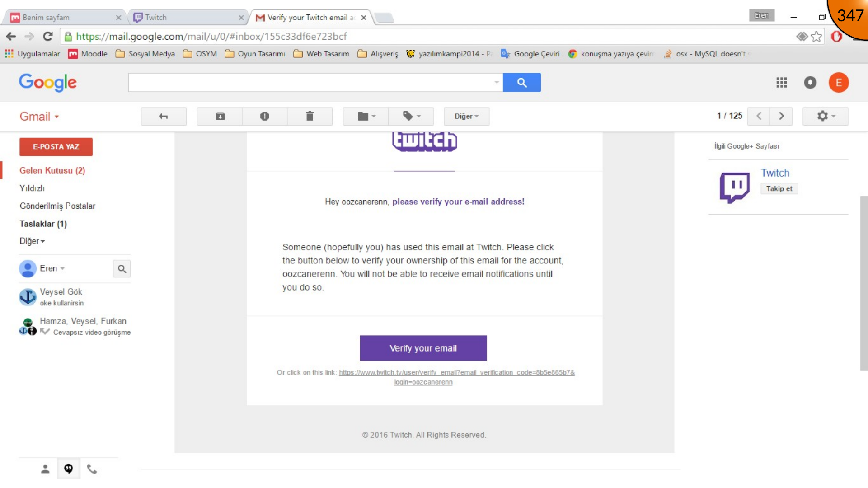
Task: Open the account avatar E
Action: [839, 83]
